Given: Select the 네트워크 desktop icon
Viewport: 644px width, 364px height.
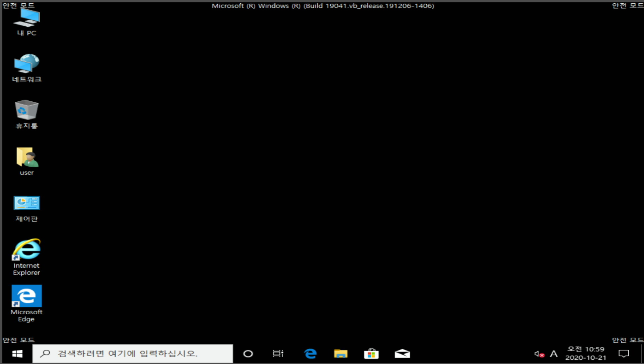Looking at the screenshot, I should [27, 68].
